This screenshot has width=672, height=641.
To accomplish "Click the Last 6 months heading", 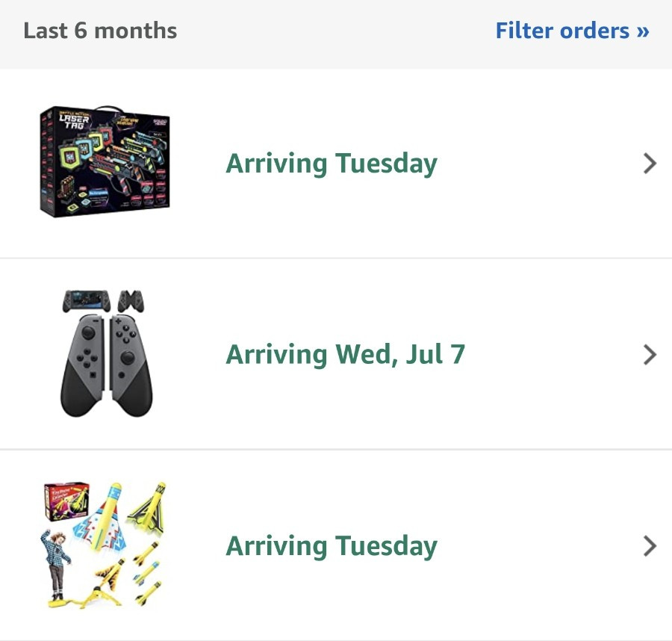I will pyautogui.click(x=100, y=31).
